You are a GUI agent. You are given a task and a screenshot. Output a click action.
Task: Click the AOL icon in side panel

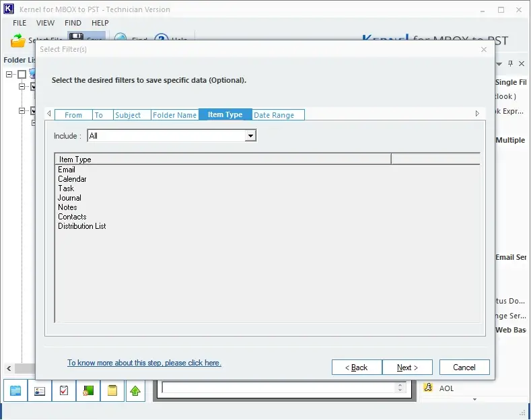[x=428, y=388]
